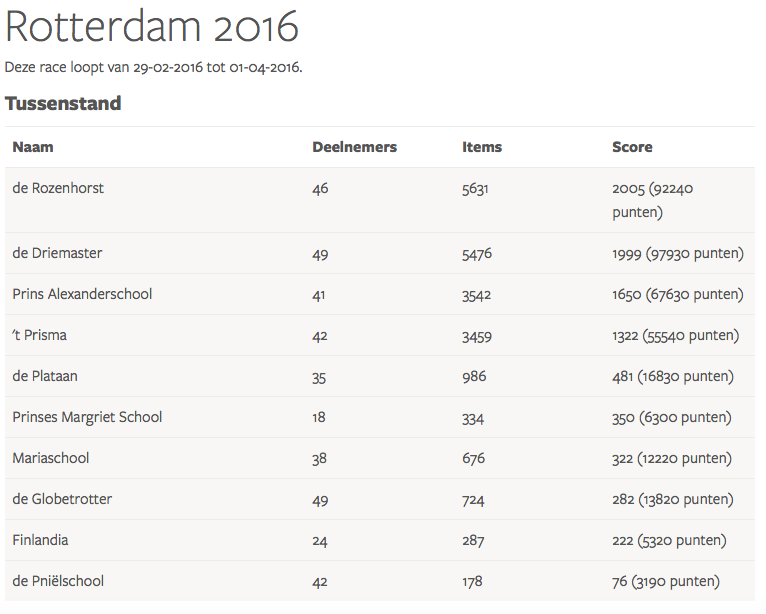Click the 76 (3190 punten) score cell
Screen dimensions: 766x614
665,581
